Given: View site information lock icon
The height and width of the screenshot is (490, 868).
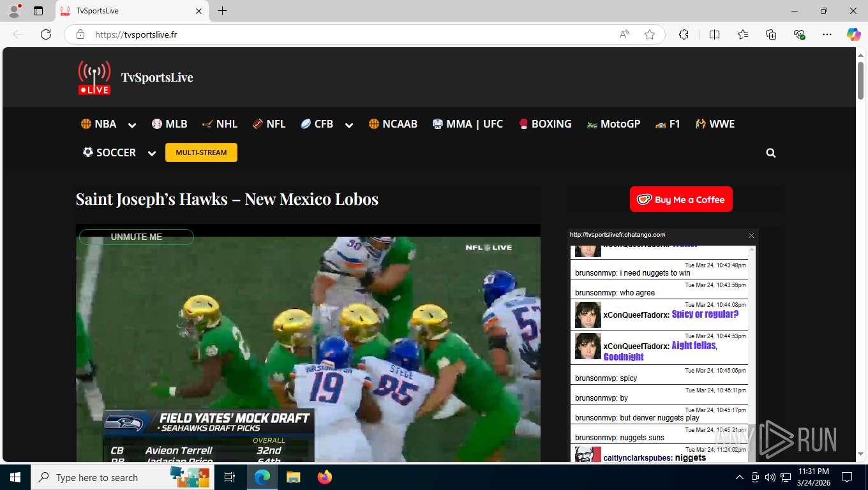Looking at the screenshot, I should pyautogui.click(x=80, y=34).
